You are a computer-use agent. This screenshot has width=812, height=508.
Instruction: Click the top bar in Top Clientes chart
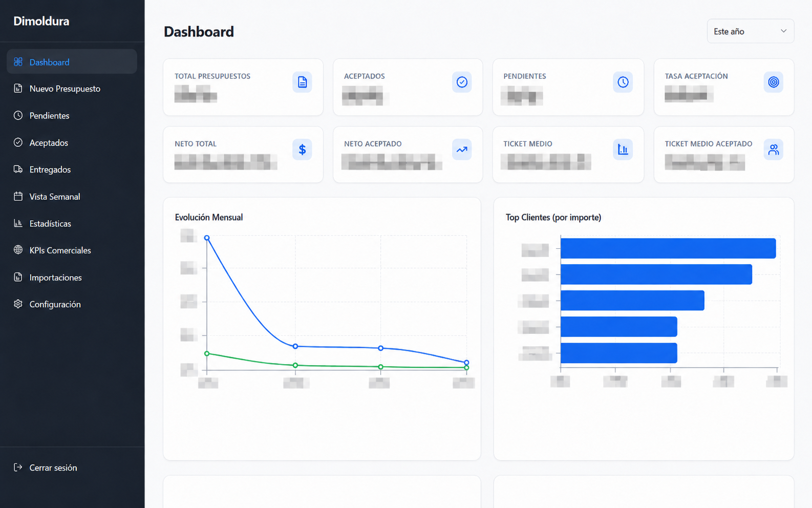pyautogui.click(x=668, y=248)
